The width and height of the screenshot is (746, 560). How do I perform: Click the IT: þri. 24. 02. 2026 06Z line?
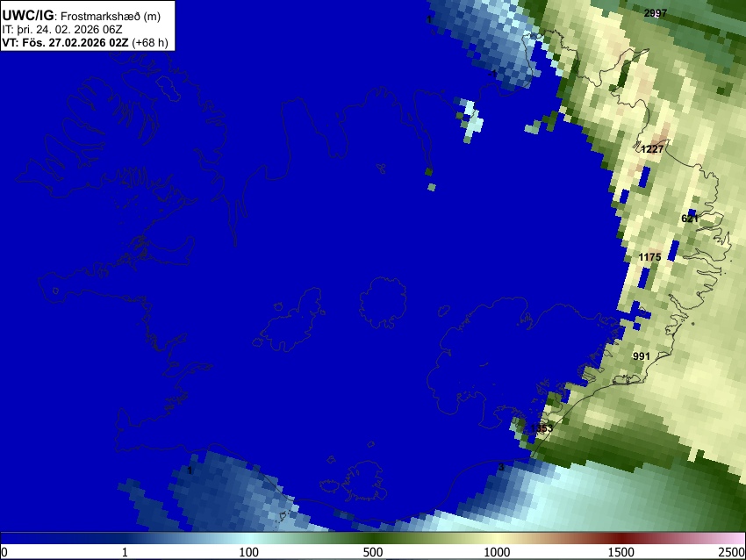(x=61, y=30)
